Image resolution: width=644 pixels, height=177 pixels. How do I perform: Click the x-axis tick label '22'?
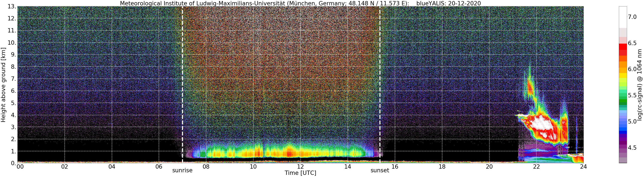[x=536, y=167]
